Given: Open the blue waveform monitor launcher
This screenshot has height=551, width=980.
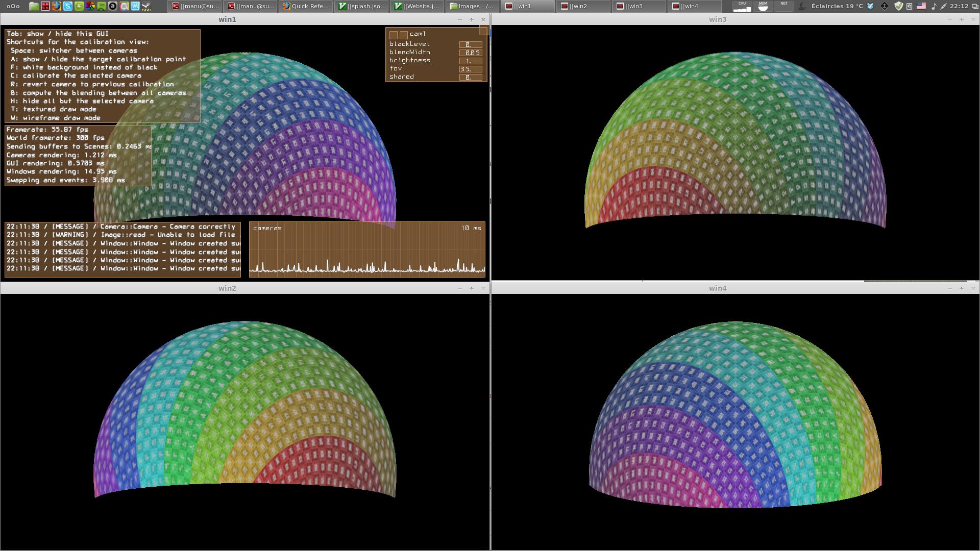Looking at the screenshot, I should point(135,6).
